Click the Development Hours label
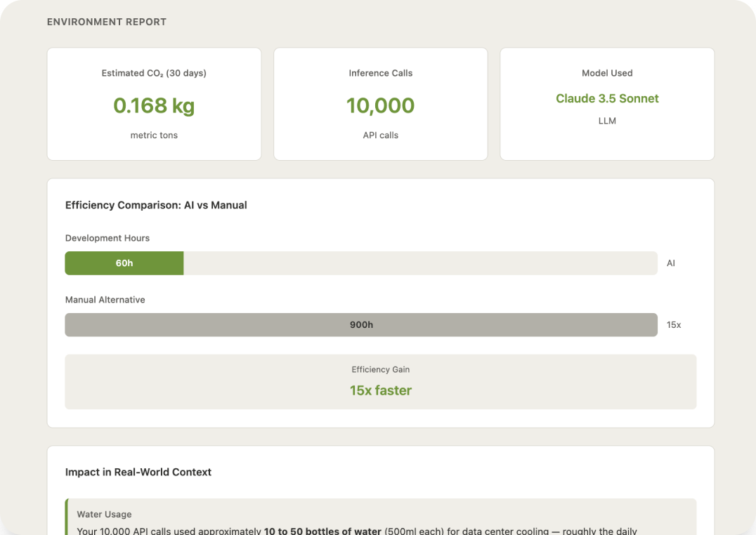 (107, 238)
